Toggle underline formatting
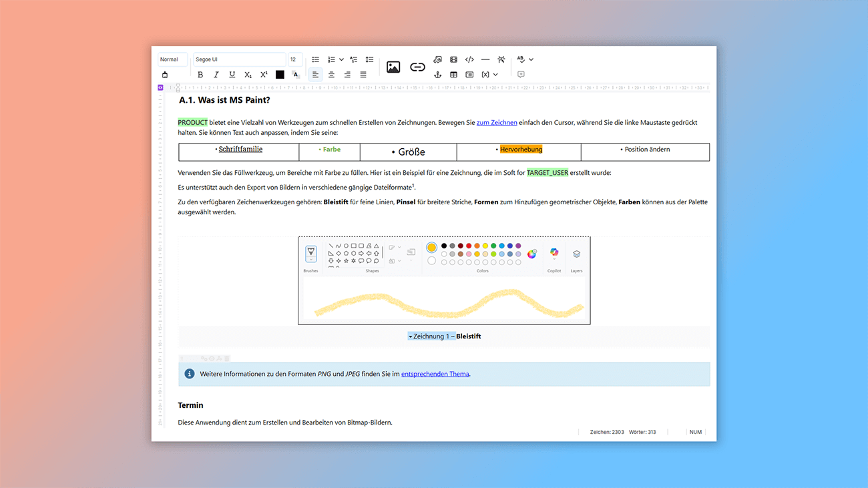The image size is (868, 488). [x=232, y=75]
